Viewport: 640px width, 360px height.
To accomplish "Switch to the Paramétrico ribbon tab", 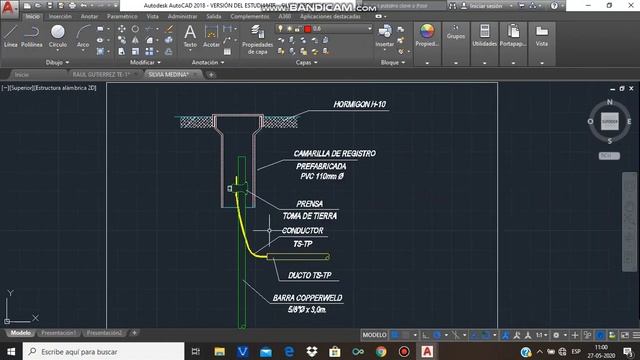I will (x=122, y=16).
